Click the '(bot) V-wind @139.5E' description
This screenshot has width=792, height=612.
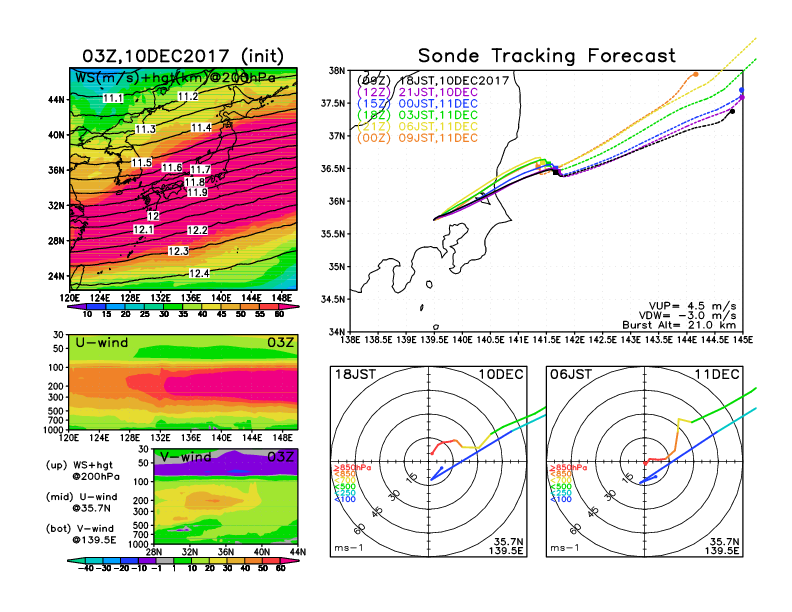point(81,534)
